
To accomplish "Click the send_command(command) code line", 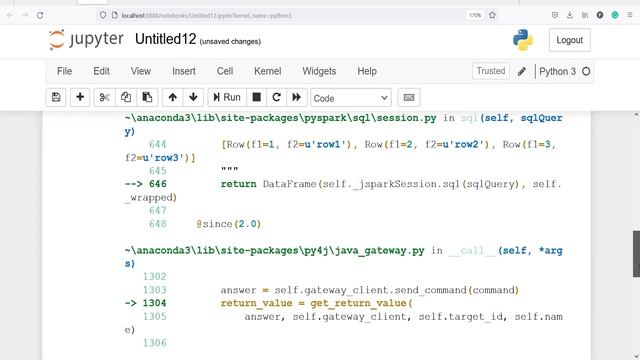I will pyautogui.click(x=370, y=290).
